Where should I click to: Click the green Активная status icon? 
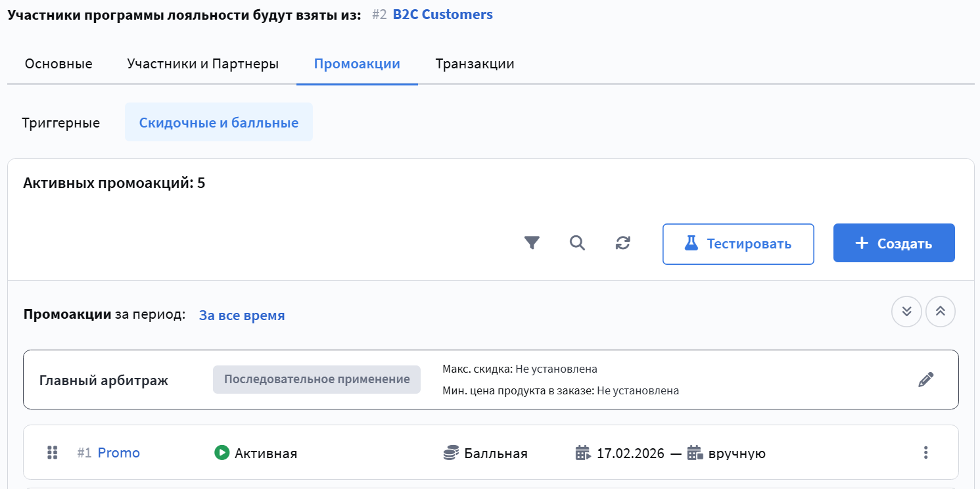tap(222, 453)
